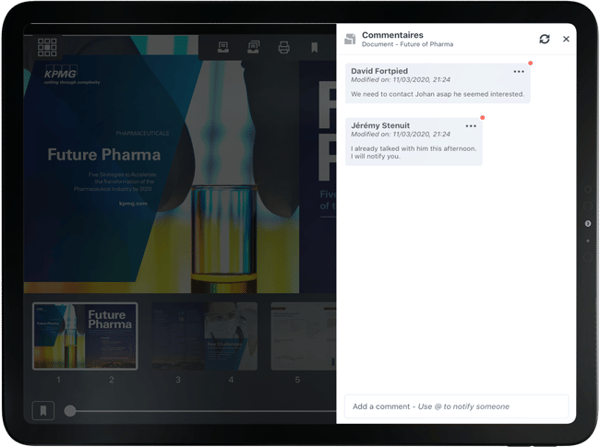Open options menu on Jérémy Stenuit's comment
Screen dimensions: 600x447
point(471,126)
